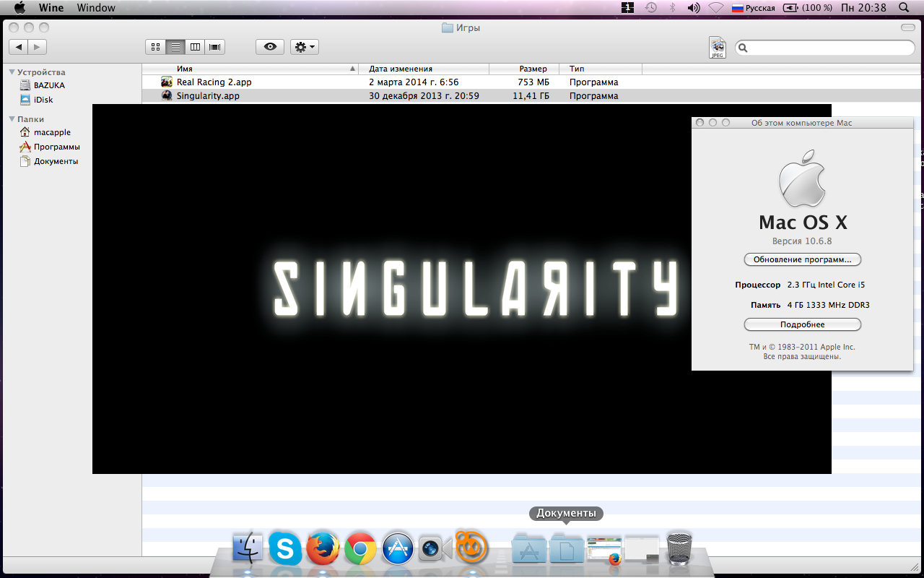Open the Wine menu

(51, 8)
